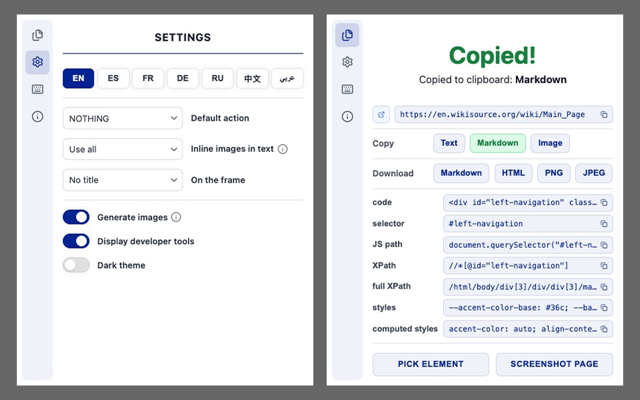This screenshot has height=400, width=640.
Task: Open Default action NOTHING dropdown
Action: pos(122,118)
